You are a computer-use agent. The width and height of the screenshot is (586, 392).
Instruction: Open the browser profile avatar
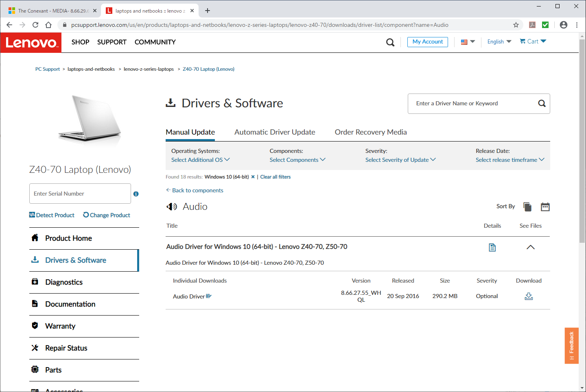564,25
